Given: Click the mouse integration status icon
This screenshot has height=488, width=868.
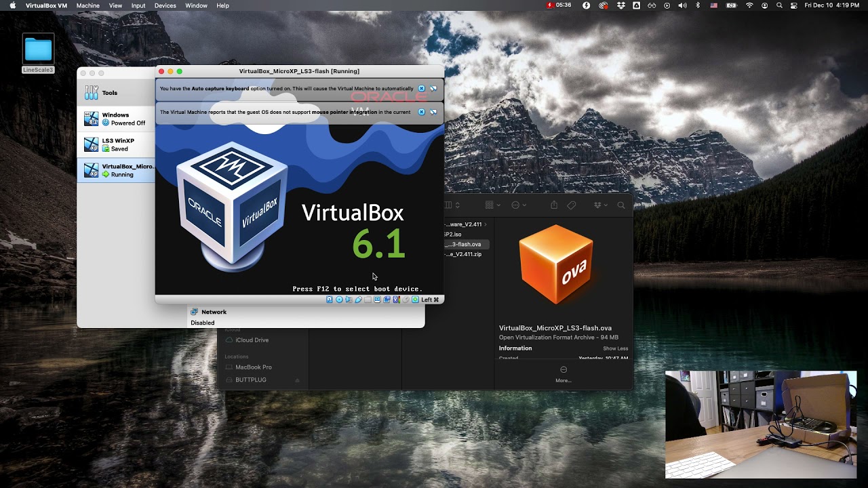Looking at the screenshot, I should coord(406,300).
